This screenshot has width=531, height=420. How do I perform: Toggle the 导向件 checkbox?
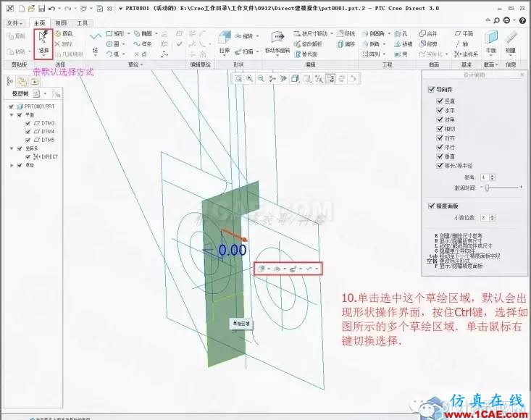click(431, 89)
